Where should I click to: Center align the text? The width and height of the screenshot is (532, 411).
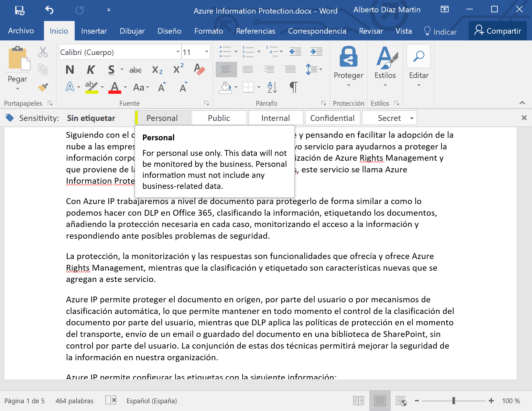(248, 69)
